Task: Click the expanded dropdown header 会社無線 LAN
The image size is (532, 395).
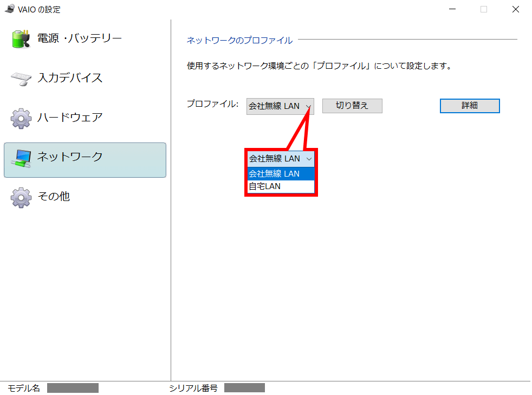Action: click(281, 158)
